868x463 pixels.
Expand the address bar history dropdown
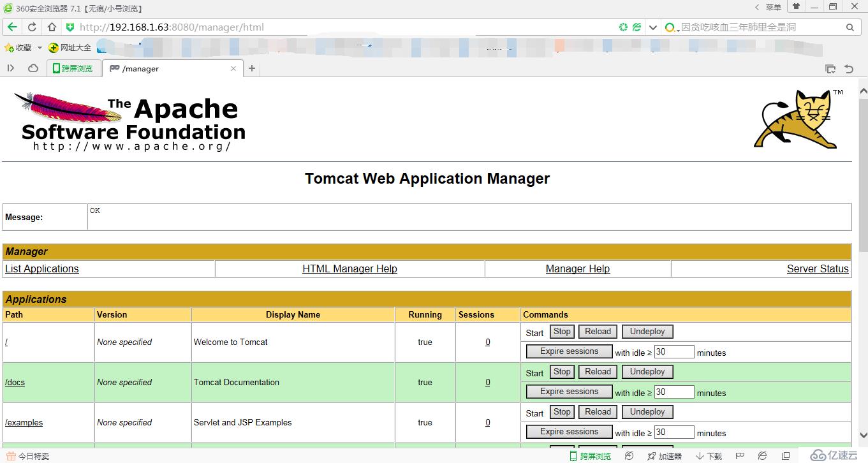[652, 27]
